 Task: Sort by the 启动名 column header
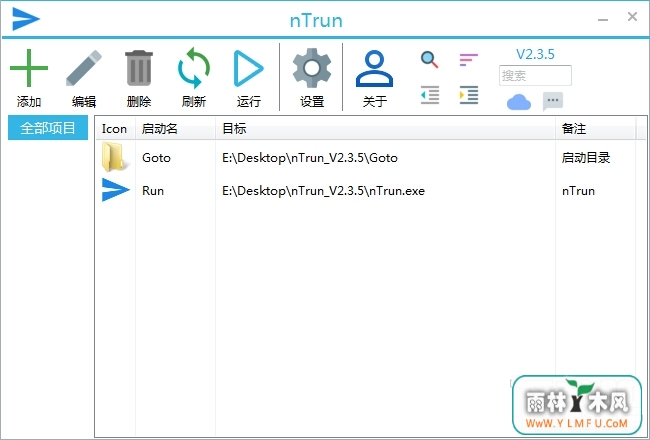point(175,129)
